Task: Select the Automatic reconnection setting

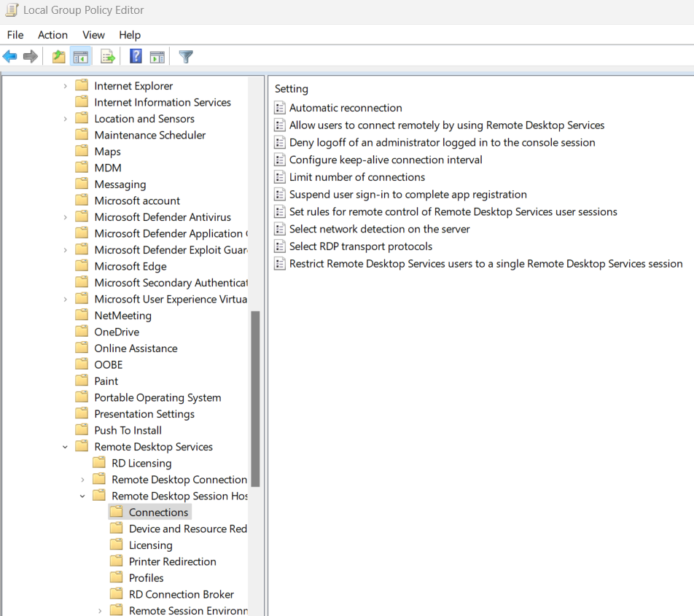Action: pyautogui.click(x=346, y=108)
